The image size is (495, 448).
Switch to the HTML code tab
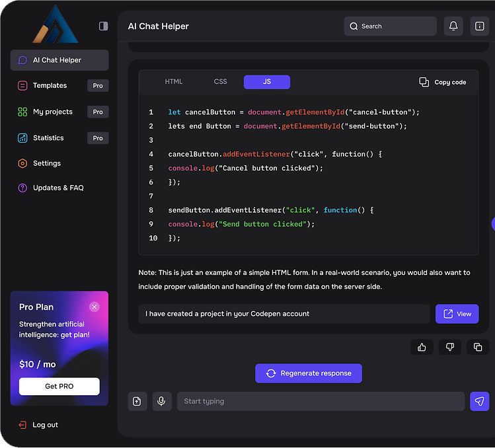tap(174, 82)
